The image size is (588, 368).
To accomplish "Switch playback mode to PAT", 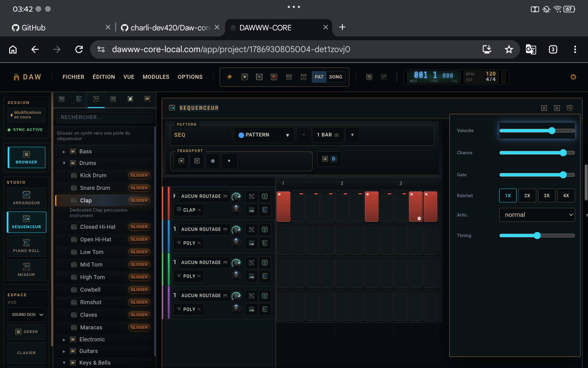I will pos(319,77).
